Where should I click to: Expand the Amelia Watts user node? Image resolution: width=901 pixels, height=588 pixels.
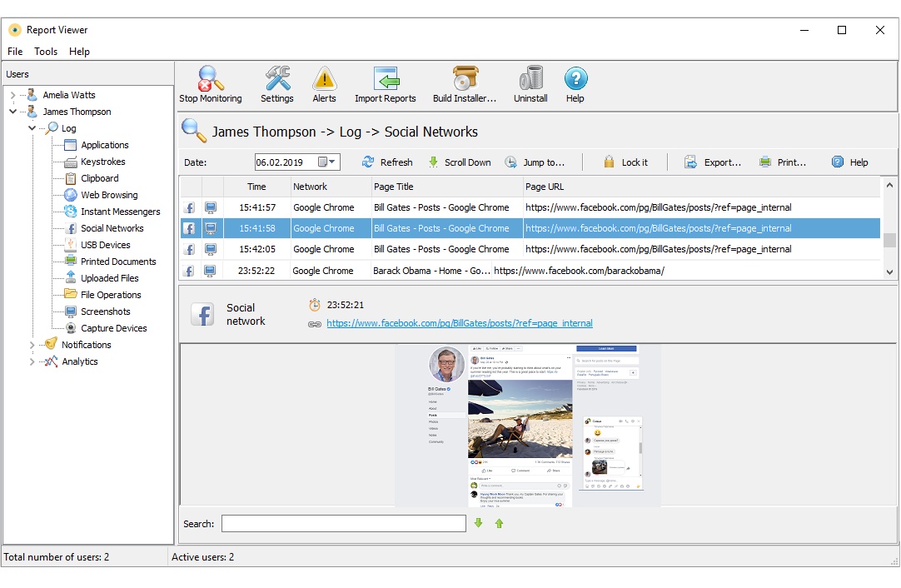[12, 95]
